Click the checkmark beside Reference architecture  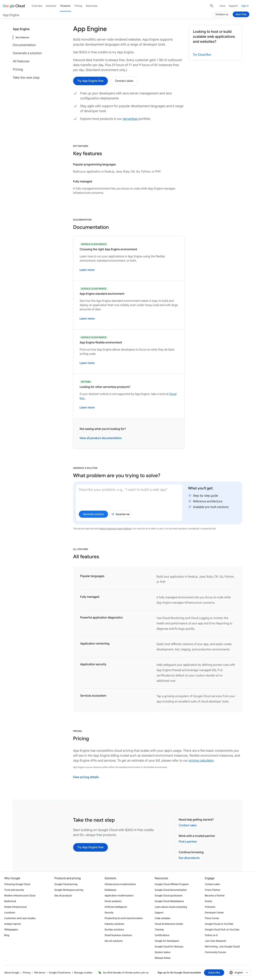190,501
